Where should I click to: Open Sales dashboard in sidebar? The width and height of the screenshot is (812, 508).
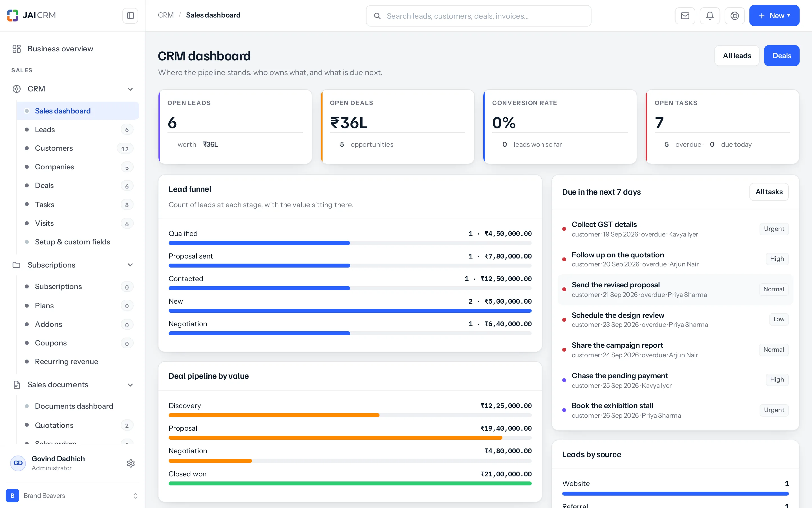tap(78, 111)
